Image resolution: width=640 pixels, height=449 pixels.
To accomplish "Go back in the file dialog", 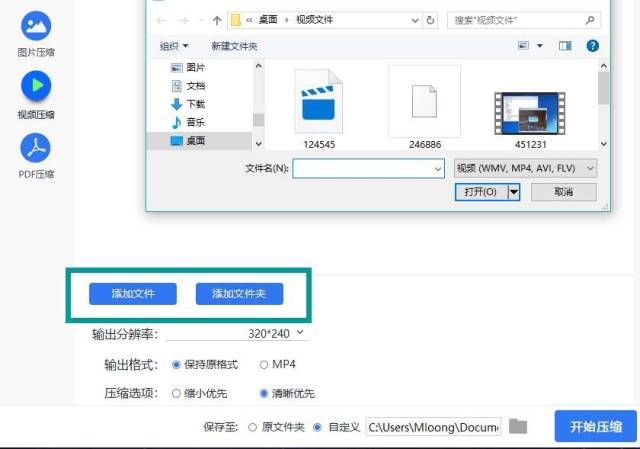I will [161, 20].
